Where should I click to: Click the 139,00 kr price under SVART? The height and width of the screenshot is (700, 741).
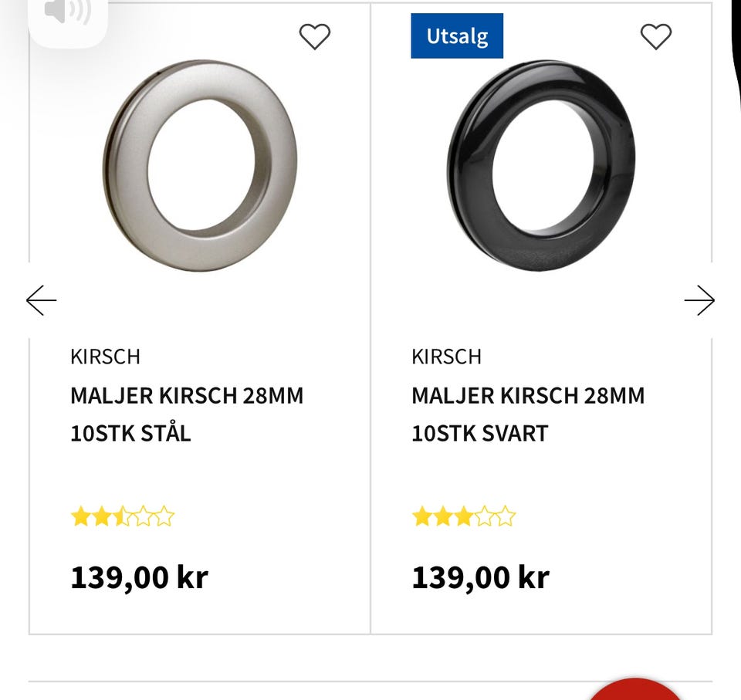(x=481, y=577)
